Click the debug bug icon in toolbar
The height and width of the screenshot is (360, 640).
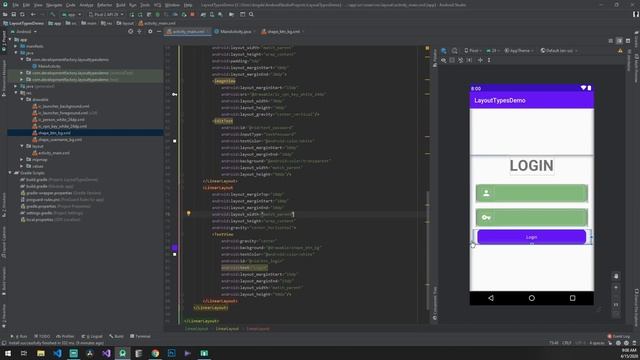[158, 14]
